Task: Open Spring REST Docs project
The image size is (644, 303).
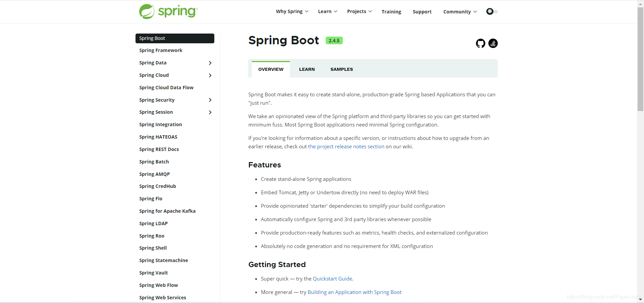Action: click(x=159, y=149)
